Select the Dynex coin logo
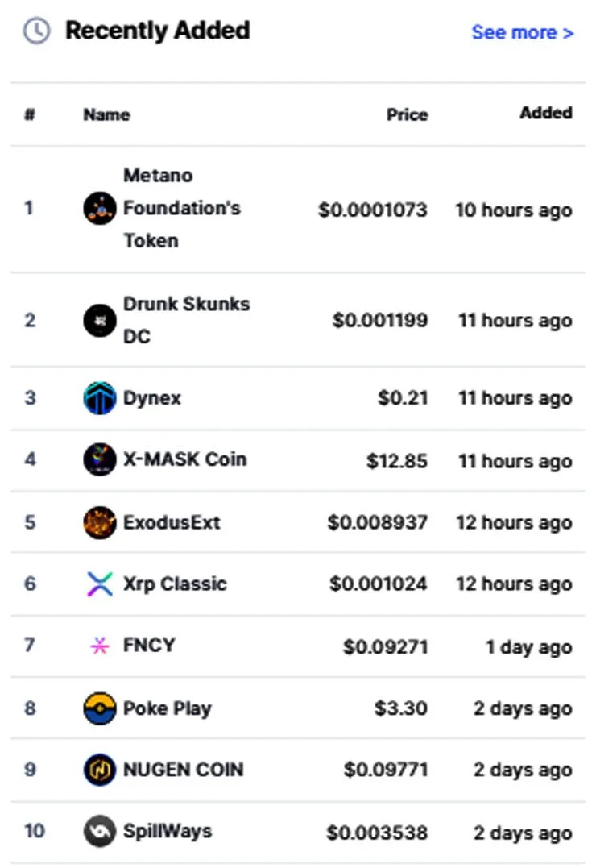 (x=100, y=398)
